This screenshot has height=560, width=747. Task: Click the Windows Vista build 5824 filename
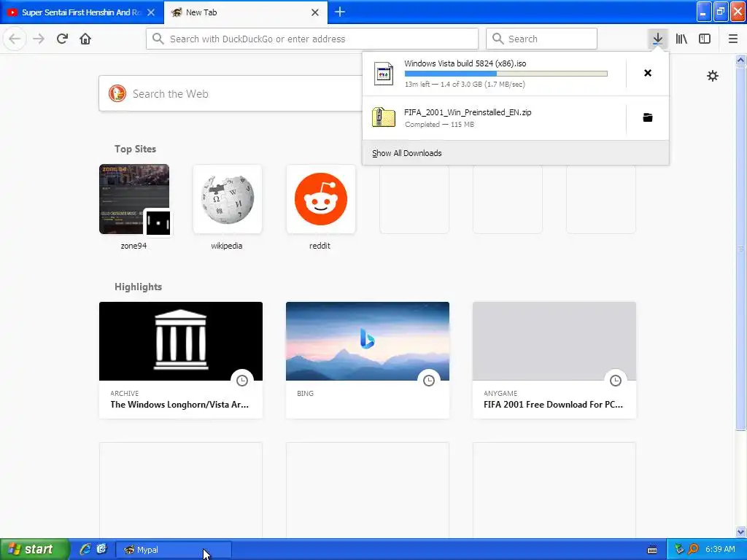[x=465, y=63]
